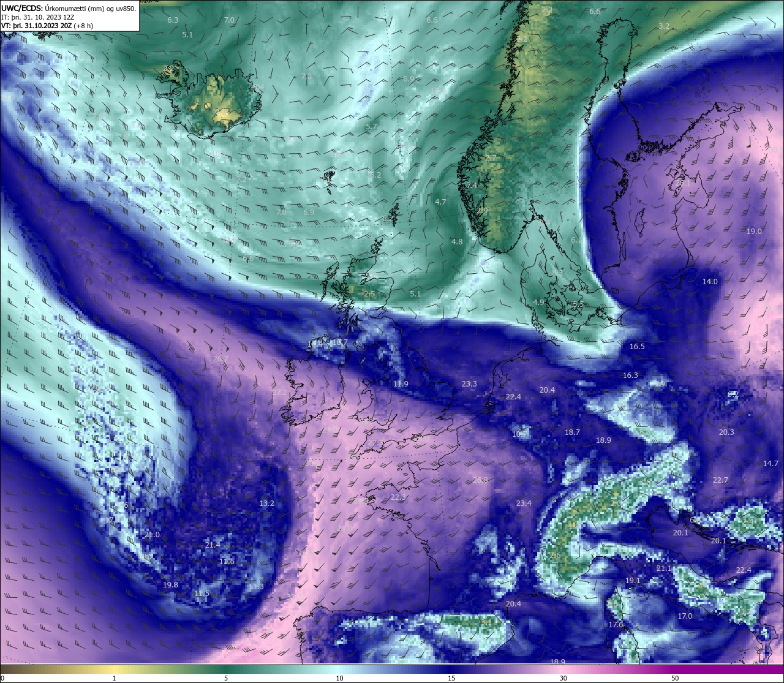This screenshot has width=784, height=683.
Task: Click the '1' tick on the color scale
Action: (114, 678)
